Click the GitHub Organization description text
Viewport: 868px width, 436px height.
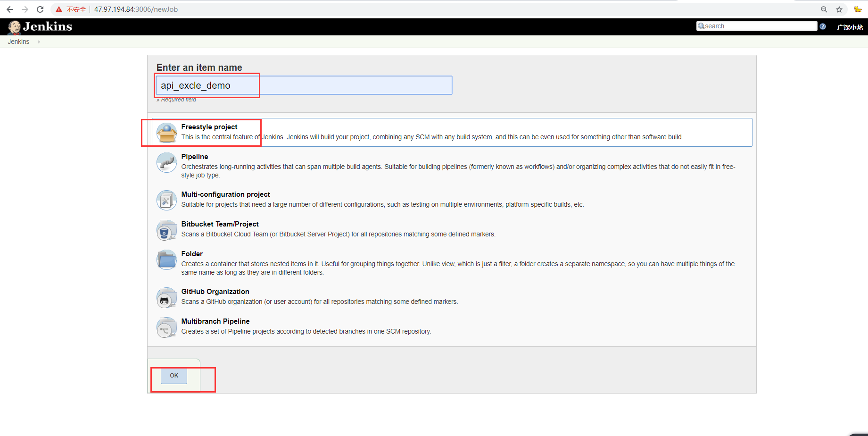point(320,302)
